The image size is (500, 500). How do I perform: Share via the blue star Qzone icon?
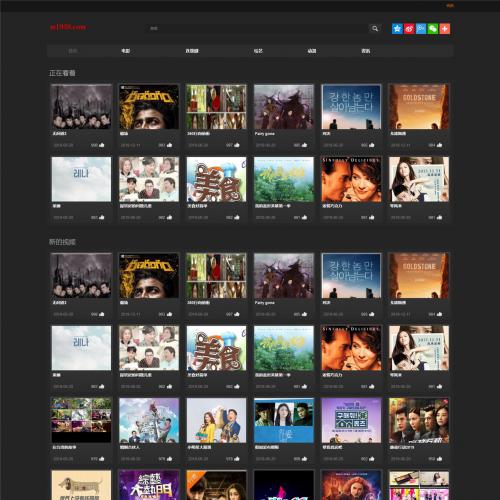coord(397,29)
